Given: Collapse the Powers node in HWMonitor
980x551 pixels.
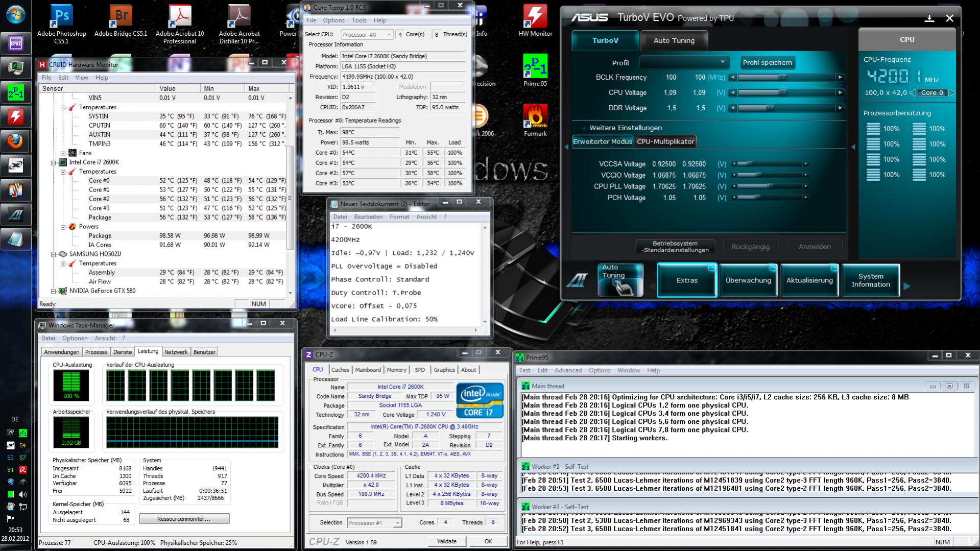Looking at the screenshot, I should tap(63, 227).
